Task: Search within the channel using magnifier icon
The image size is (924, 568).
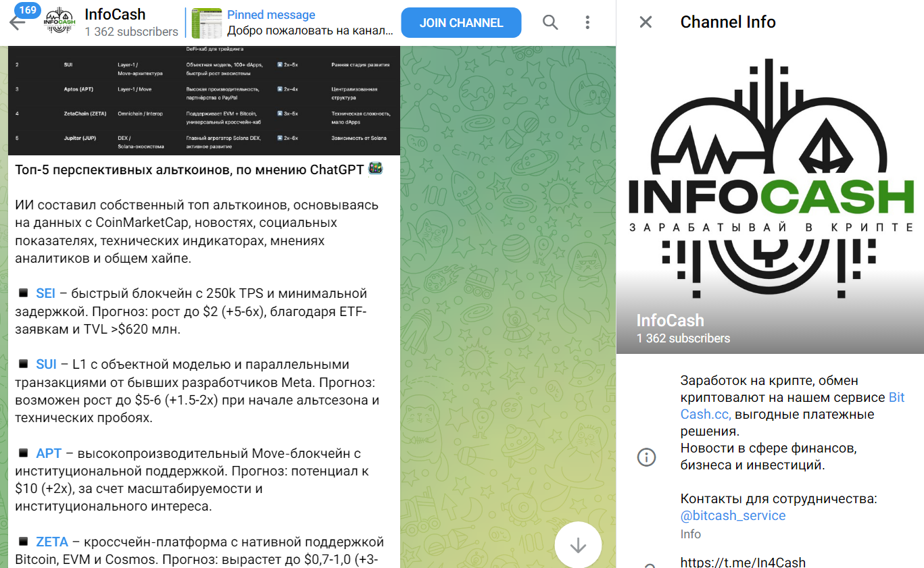Action: pos(550,22)
